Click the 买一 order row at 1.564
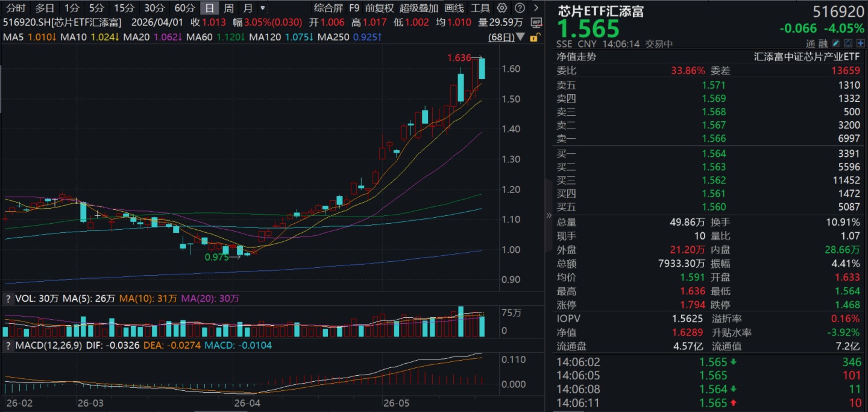Viewport: 868px width, 412px height. pos(708,154)
